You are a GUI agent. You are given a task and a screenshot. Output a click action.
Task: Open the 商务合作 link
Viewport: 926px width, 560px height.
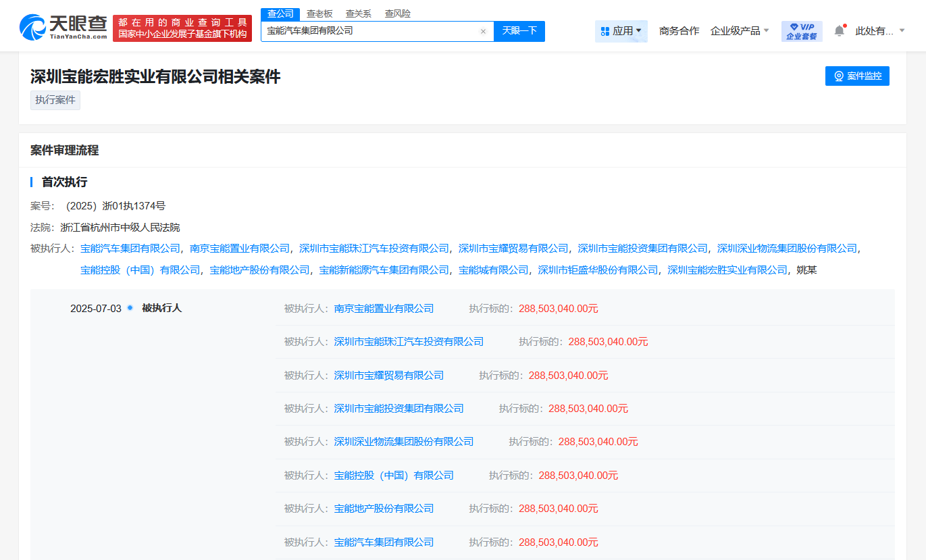pyautogui.click(x=679, y=31)
